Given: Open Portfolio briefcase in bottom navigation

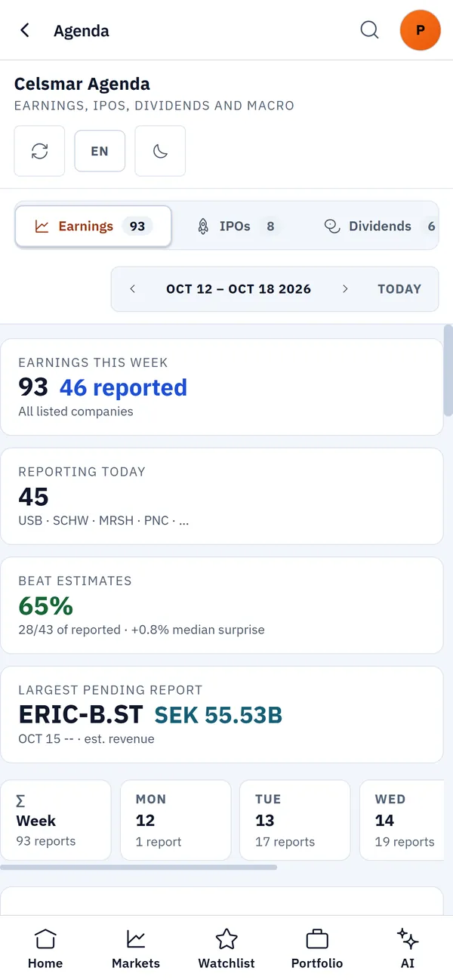Looking at the screenshot, I should click(317, 948).
